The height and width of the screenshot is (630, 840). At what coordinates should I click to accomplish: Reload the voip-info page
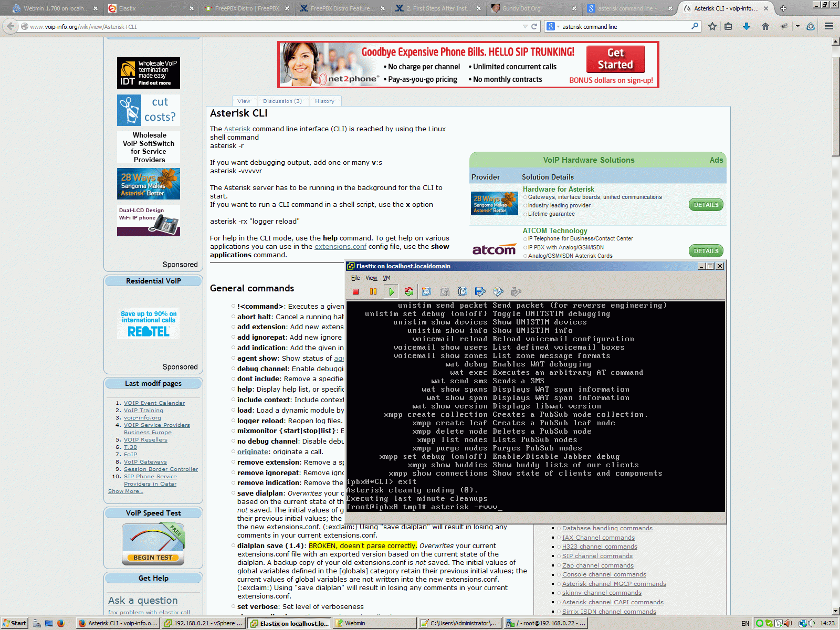(534, 26)
